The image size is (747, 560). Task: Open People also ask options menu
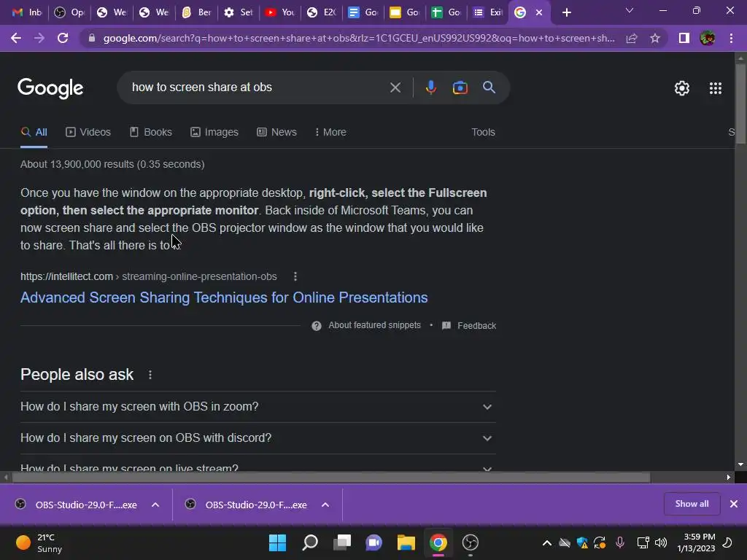click(x=150, y=375)
